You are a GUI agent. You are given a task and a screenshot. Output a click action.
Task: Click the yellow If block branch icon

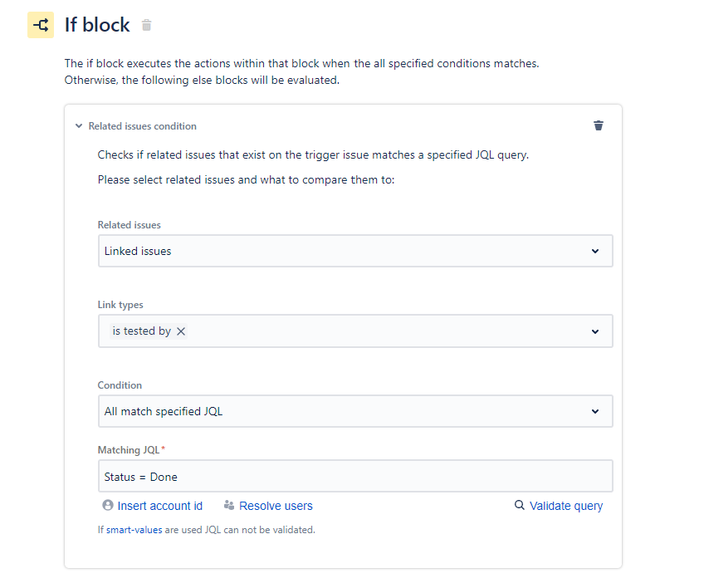pos(41,25)
